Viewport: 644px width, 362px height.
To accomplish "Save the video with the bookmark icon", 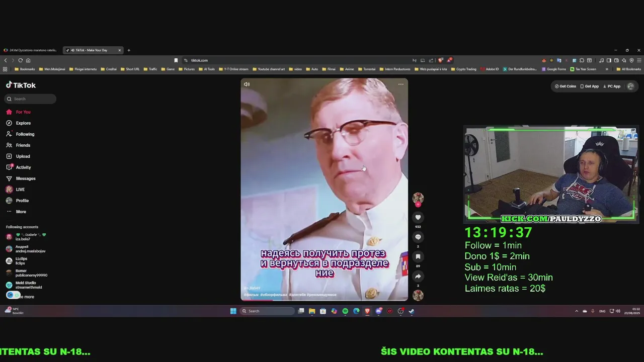I will pos(418,256).
